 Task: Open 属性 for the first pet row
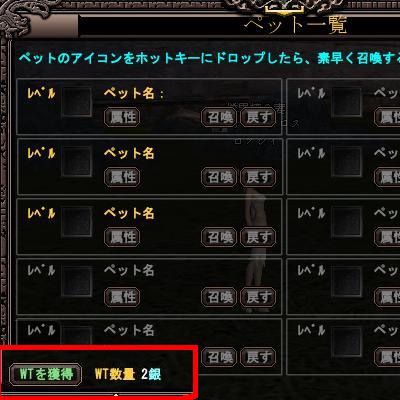click(x=122, y=117)
